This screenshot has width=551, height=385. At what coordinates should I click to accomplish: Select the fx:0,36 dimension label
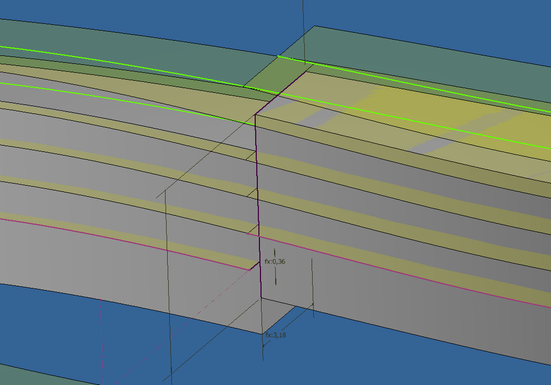tap(275, 262)
